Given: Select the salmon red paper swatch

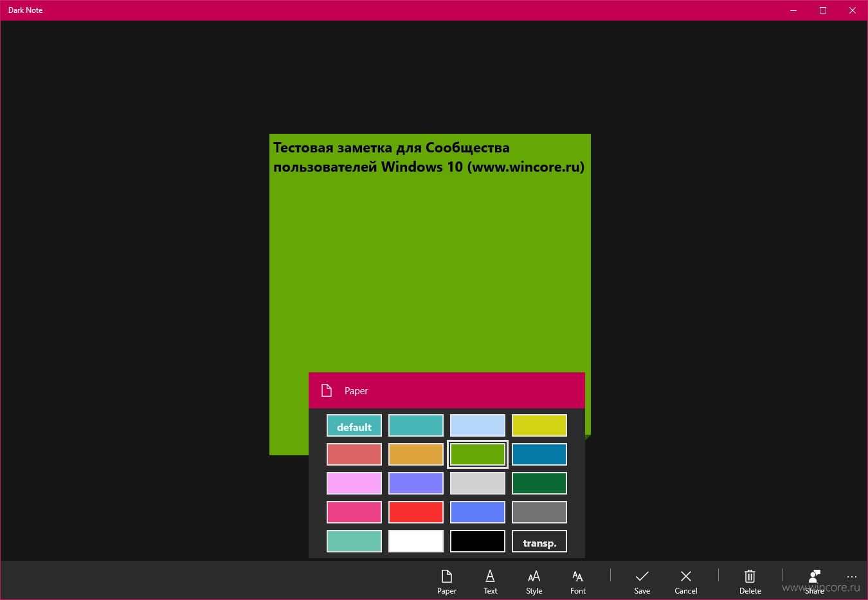Looking at the screenshot, I should (x=354, y=455).
